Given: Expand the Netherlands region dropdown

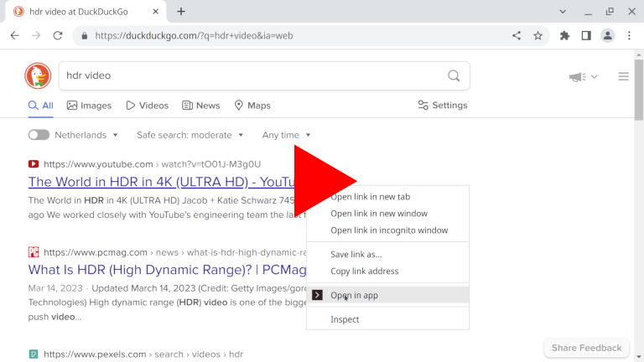Looking at the screenshot, I should tap(86, 135).
